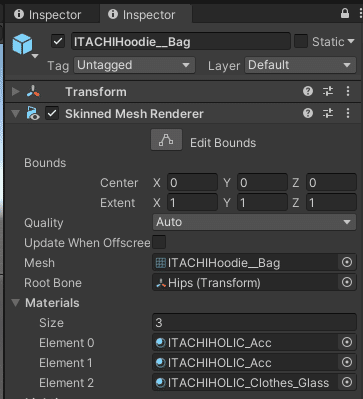
Task: Click the Edit Bounds button
Action: coord(166,140)
